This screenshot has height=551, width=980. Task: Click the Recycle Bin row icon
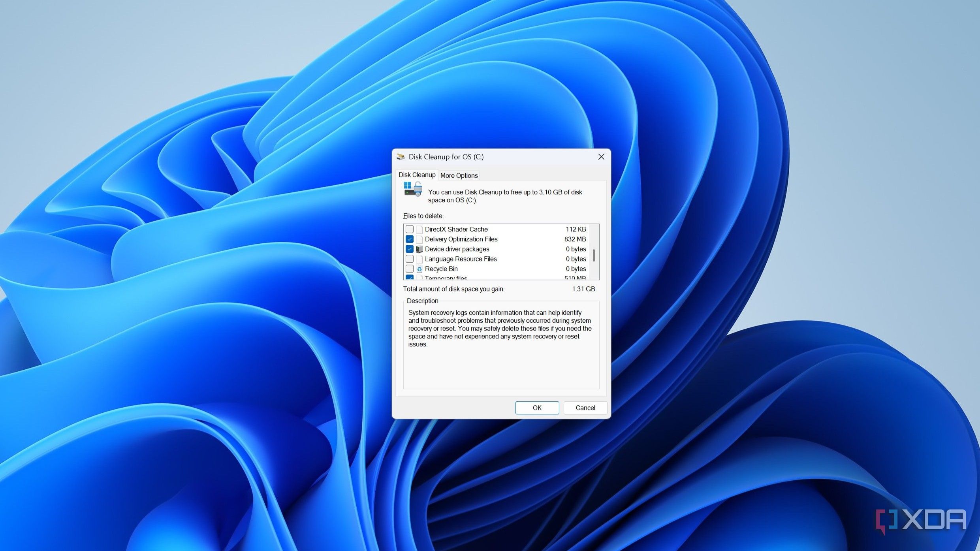[x=419, y=269]
